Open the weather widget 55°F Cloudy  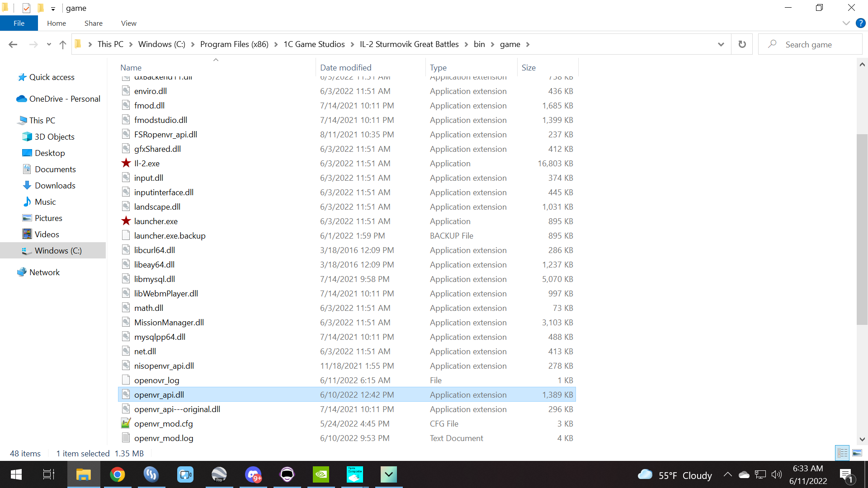point(675,475)
